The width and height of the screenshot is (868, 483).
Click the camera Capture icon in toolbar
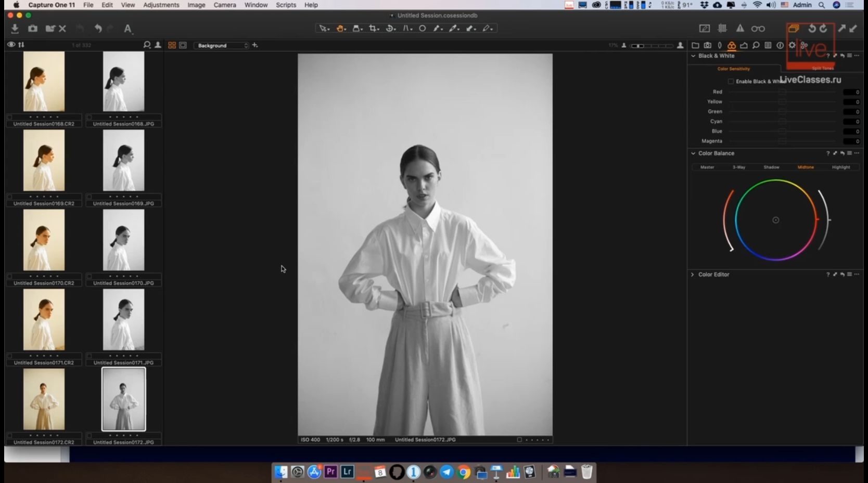coord(33,29)
